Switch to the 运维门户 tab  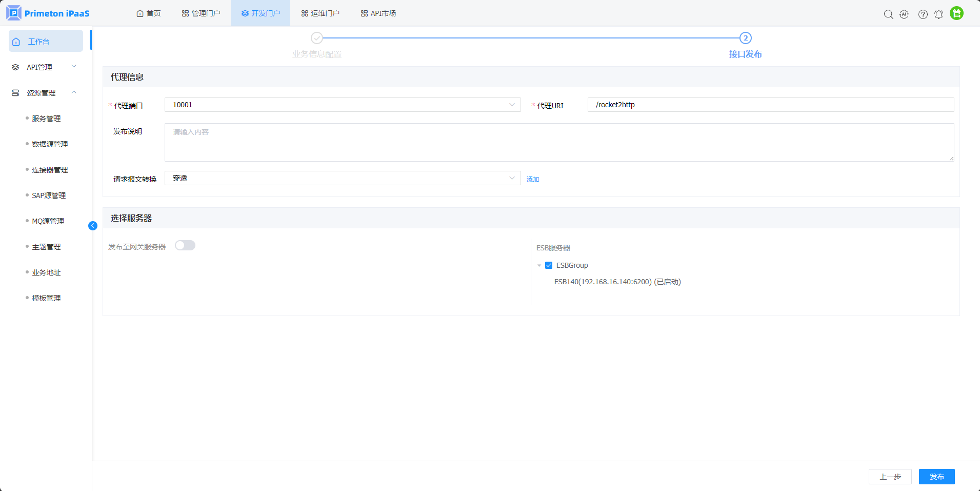(320, 13)
